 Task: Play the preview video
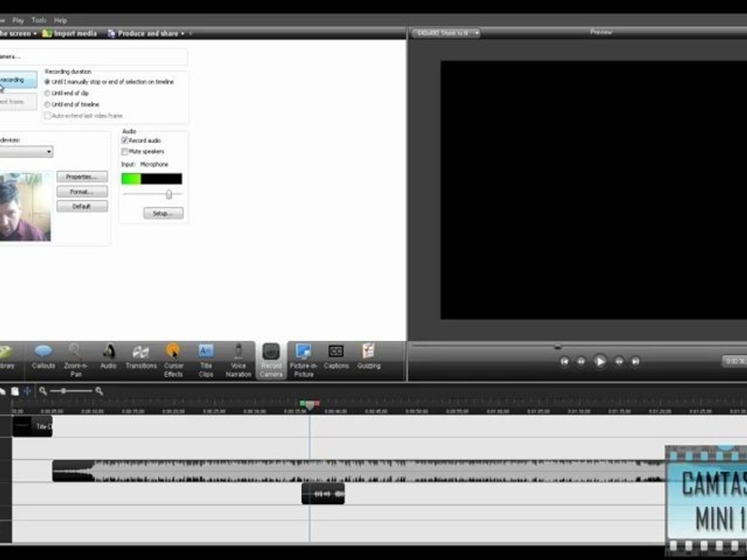pyautogui.click(x=600, y=362)
